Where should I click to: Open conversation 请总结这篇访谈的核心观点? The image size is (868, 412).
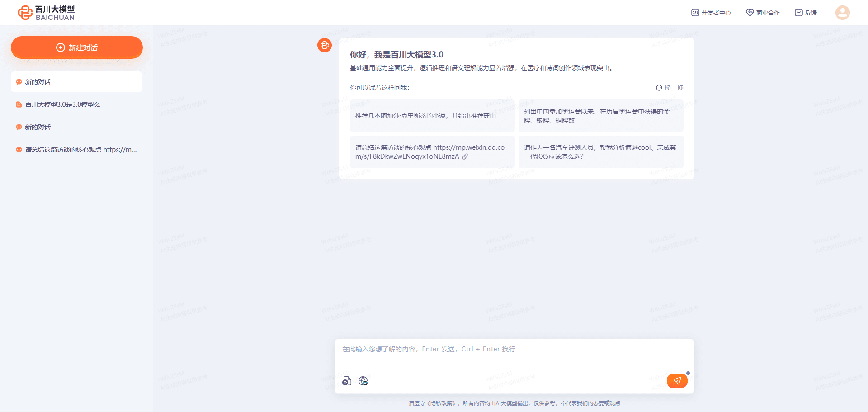(76, 150)
